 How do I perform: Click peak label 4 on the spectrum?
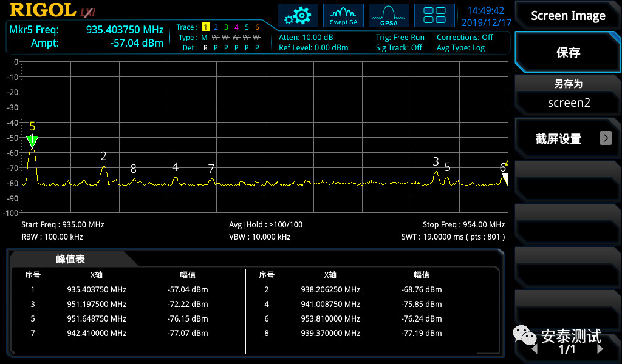[176, 167]
